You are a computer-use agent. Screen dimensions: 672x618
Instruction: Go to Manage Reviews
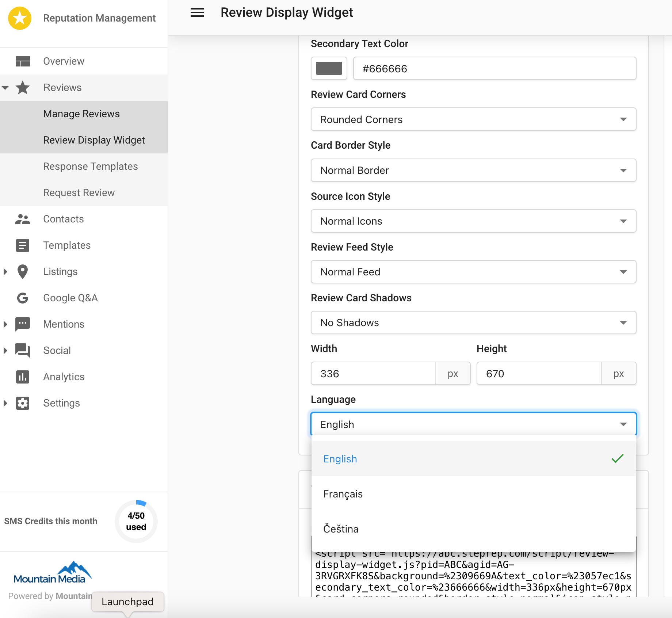[x=84, y=114]
